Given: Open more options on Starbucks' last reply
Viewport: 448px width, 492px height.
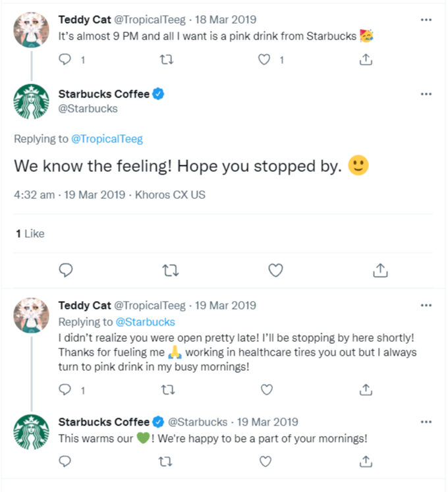Looking at the screenshot, I should coord(426,422).
